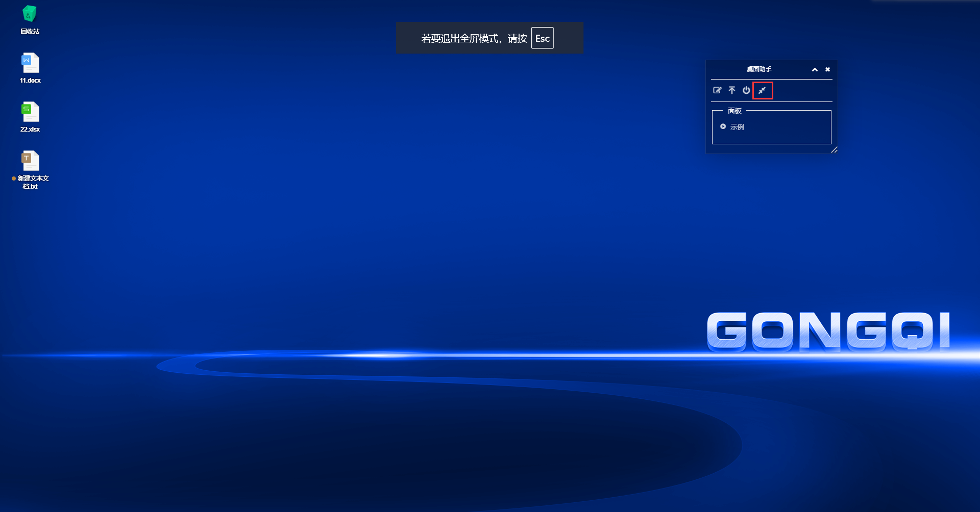
Task: Click the 桌面助手 title text
Action: click(759, 69)
